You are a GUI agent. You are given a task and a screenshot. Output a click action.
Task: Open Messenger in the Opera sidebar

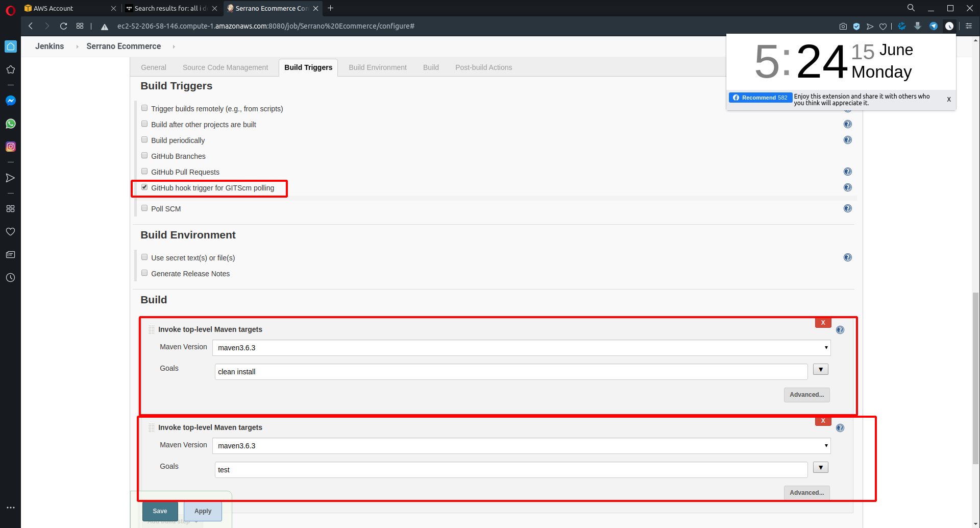click(x=11, y=101)
